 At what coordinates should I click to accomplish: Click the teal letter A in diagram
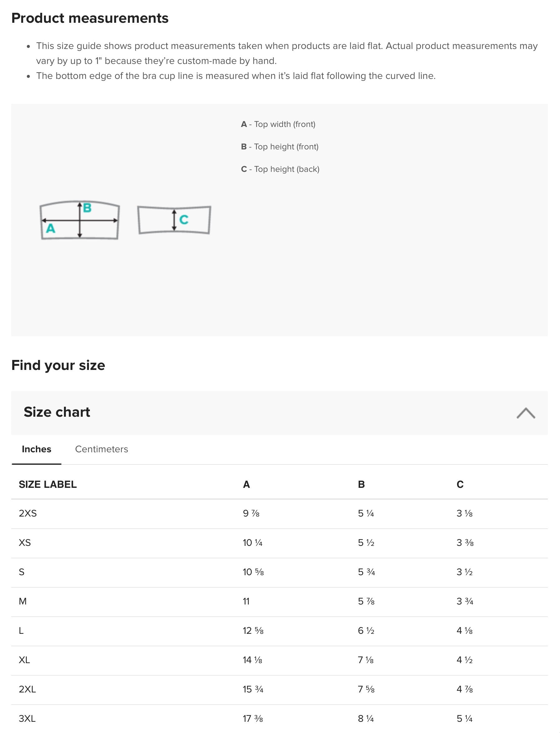tap(50, 229)
